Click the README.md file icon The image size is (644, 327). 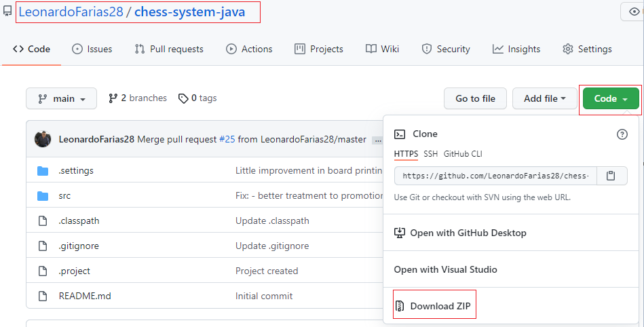(43, 296)
